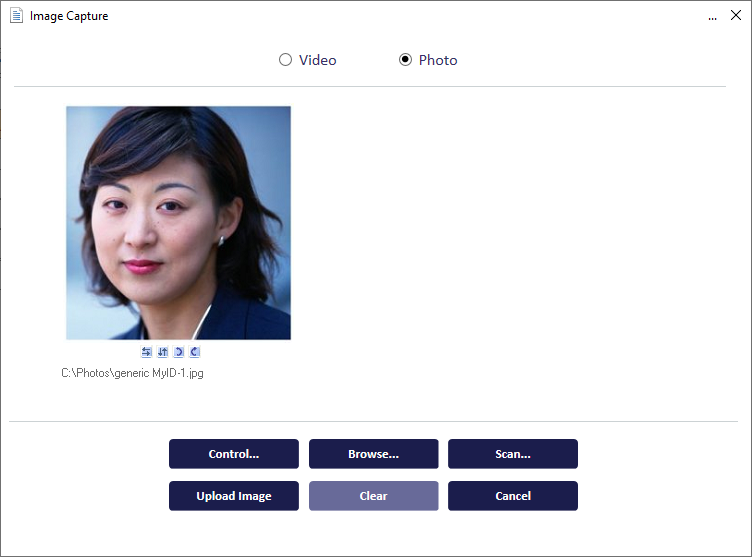
Task: Flip the photo horizontally using the first icon
Action: 147,352
